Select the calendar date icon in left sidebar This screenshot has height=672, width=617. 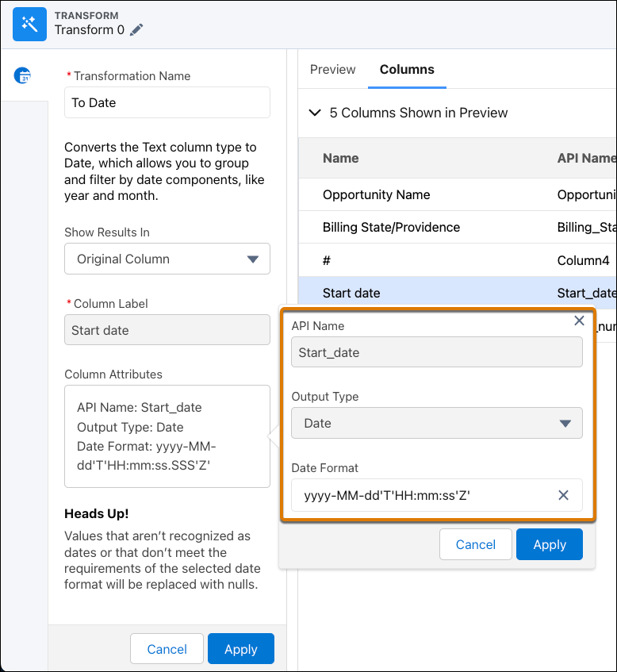[x=24, y=76]
